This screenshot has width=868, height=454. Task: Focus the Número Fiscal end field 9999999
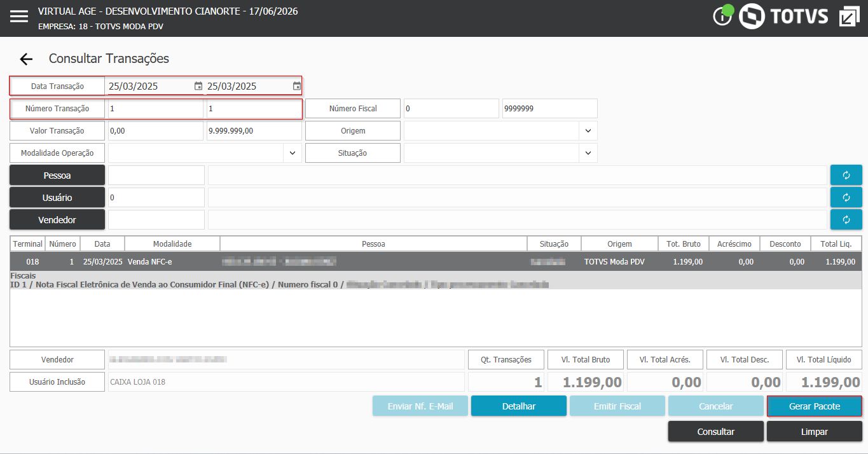(x=550, y=109)
